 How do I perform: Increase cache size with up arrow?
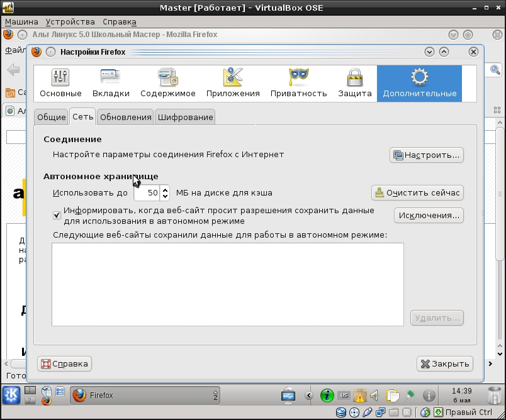click(166, 189)
